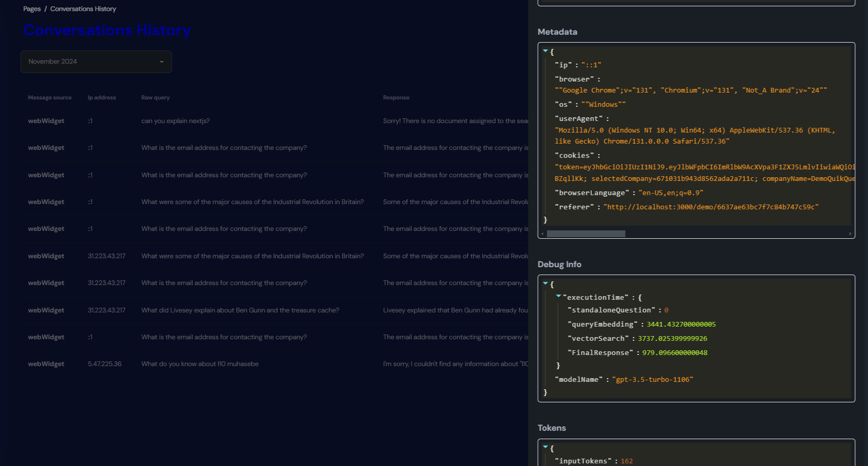The image size is (868, 466).
Task: Click the referer localhost URL value
Action: coord(711,207)
